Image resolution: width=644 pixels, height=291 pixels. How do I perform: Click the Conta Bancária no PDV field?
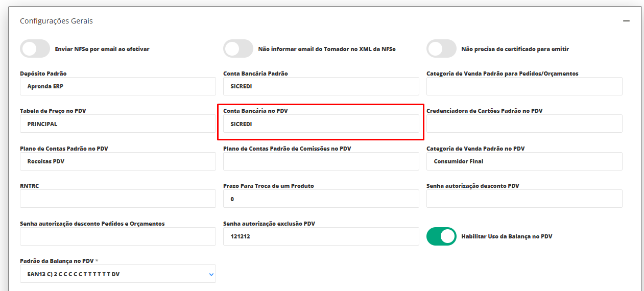click(321, 124)
